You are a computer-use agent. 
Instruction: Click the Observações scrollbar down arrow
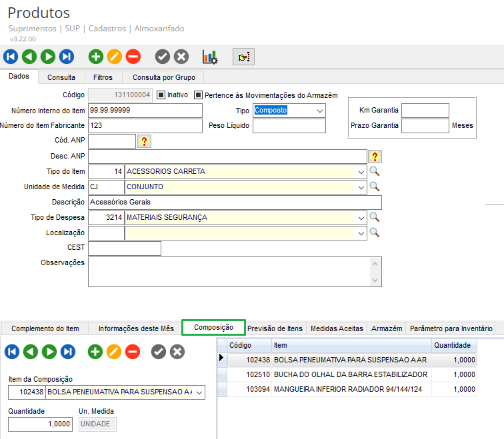[376, 280]
